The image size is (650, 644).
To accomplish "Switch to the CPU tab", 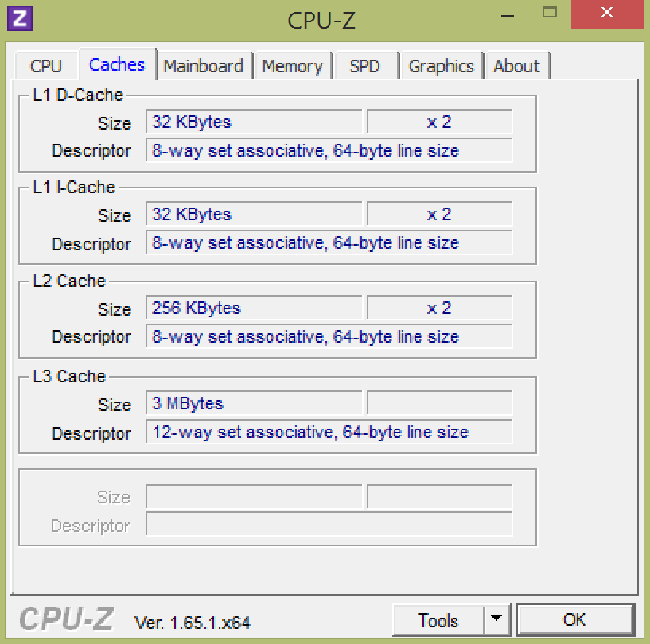I will click(x=45, y=67).
